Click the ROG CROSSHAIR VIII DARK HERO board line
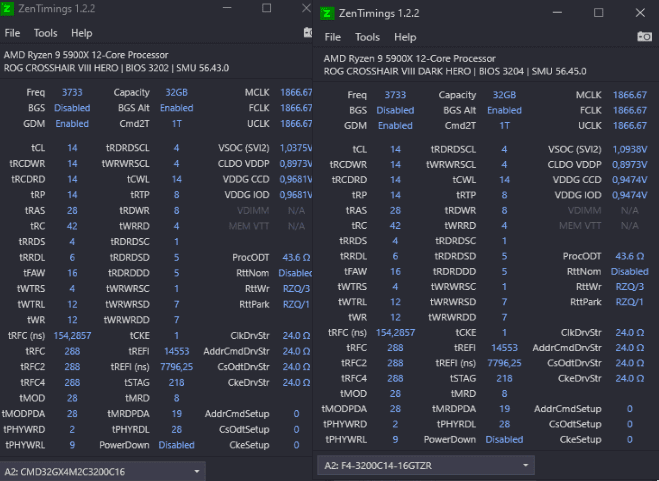Screen dimensions: 659x481 455,71
